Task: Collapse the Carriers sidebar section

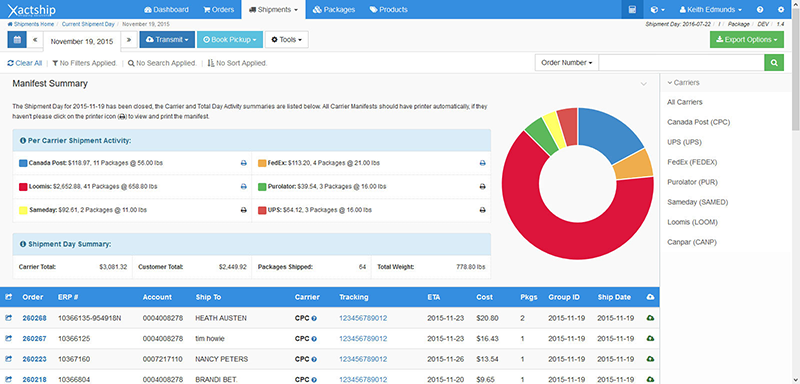Action: 683,82
